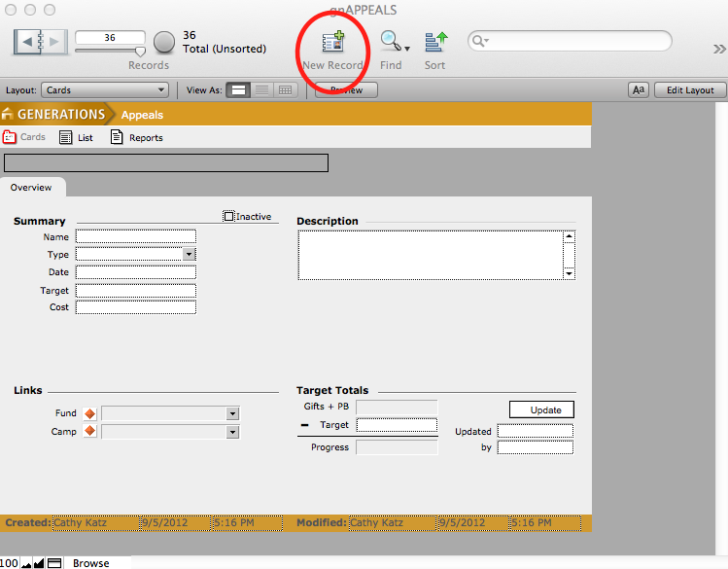Open the Reports navigation icon
The width and height of the screenshot is (728, 569).
tap(118, 138)
